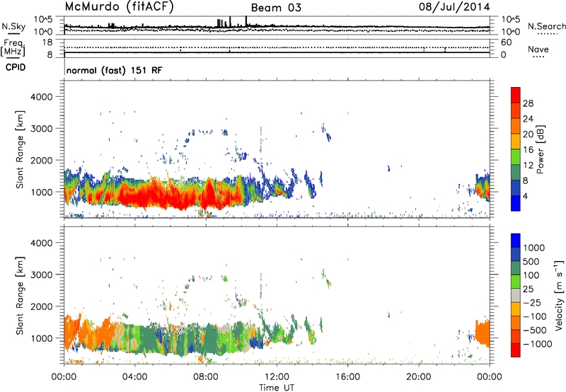Click the 60 tick on the Nave axis

click(506, 42)
